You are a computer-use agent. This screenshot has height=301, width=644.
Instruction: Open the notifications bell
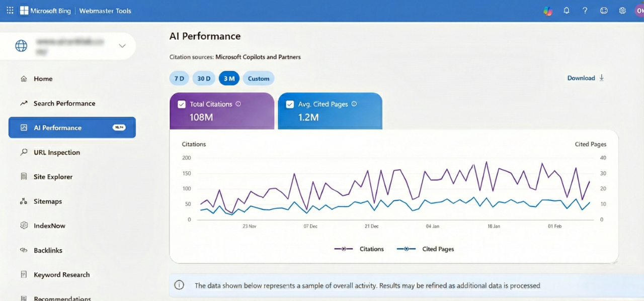point(567,11)
